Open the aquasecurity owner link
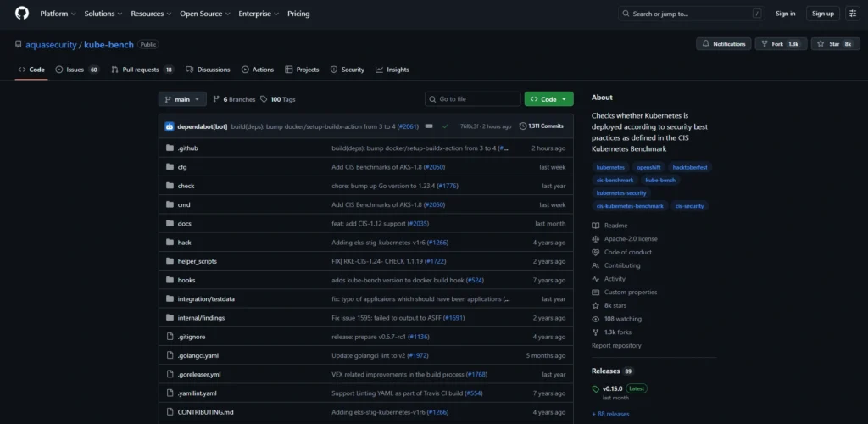This screenshot has width=868, height=424. pyautogui.click(x=51, y=45)
